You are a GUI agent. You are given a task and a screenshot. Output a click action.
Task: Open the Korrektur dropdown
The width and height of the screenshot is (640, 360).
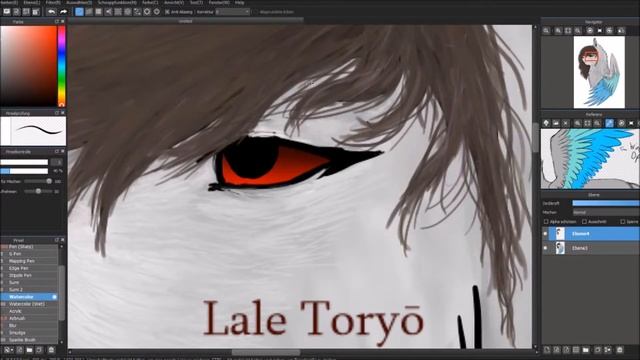tap(233, 12)
